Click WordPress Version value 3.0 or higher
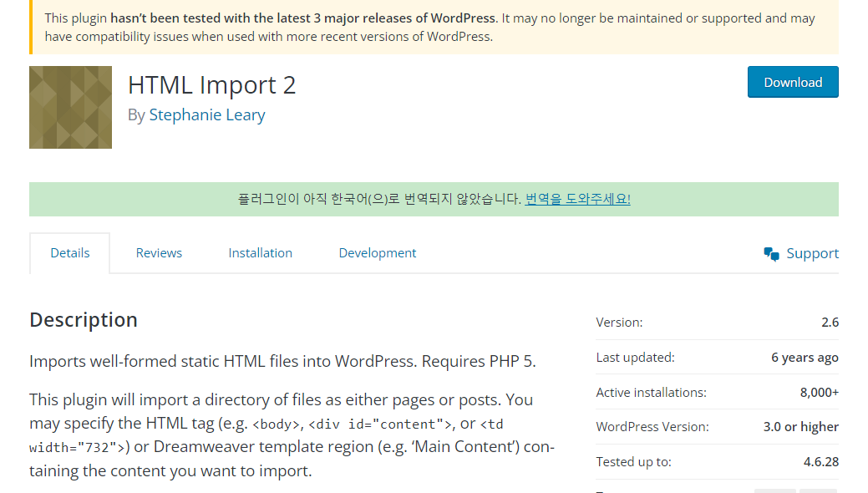This screenshot has height=493, width=868. 801,427
